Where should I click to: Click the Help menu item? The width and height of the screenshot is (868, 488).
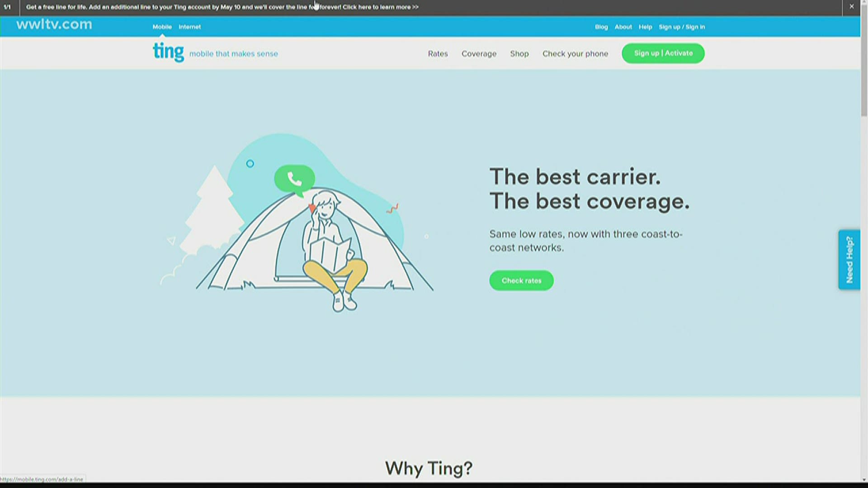click(x=645, y=27)
